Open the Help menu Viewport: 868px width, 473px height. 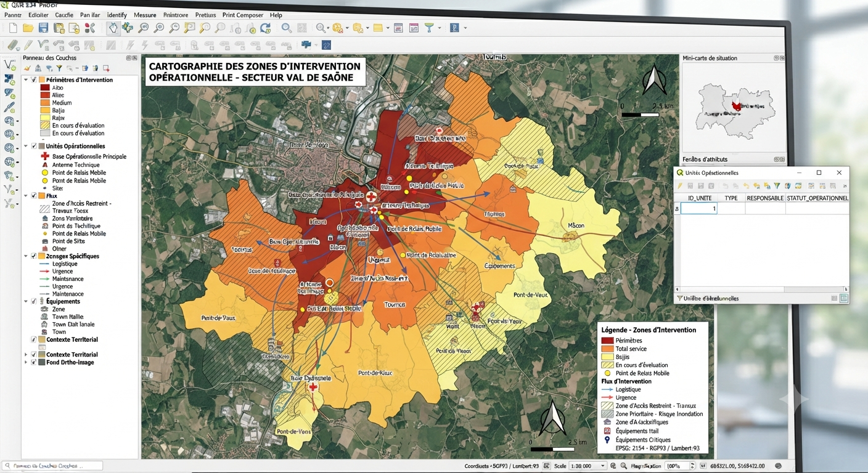click(x=276, y=15)
